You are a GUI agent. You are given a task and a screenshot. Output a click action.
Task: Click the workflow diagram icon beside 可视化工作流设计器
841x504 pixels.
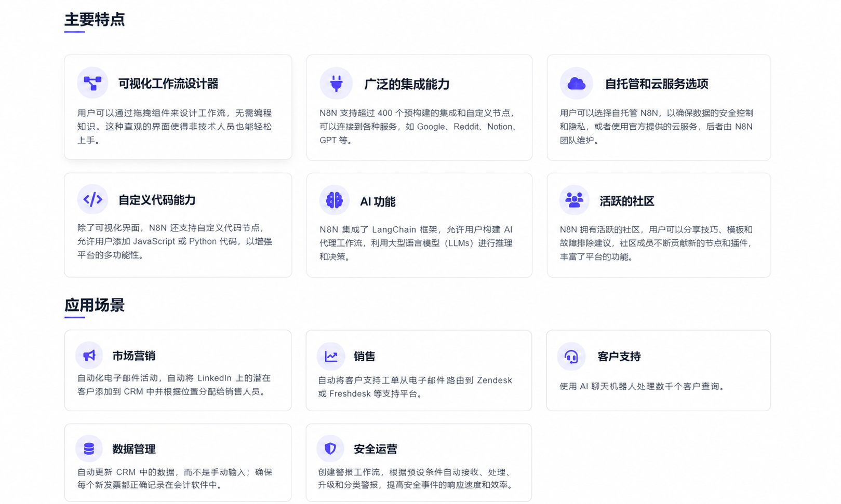coord(92,83)
